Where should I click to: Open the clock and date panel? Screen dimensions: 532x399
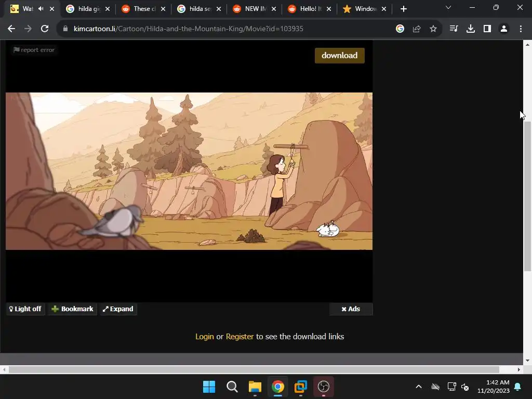click(x=494, y=387)
